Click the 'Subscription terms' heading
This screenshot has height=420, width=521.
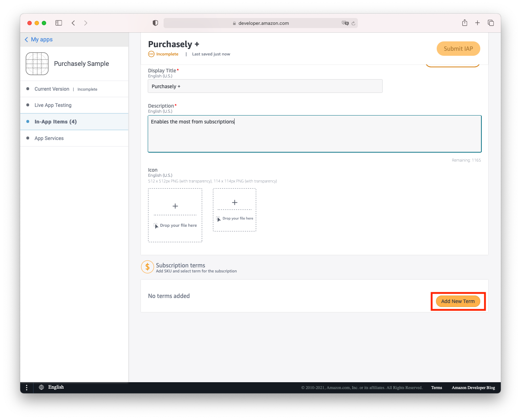[x=181, y=265]
